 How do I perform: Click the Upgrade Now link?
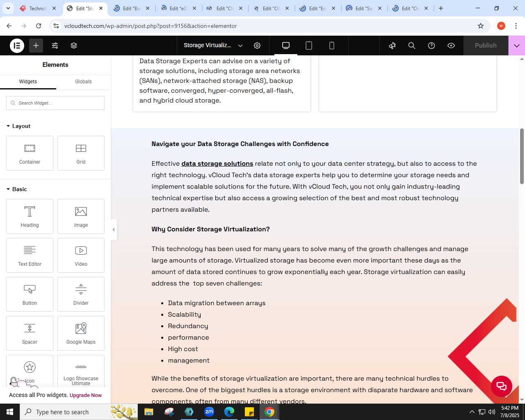click(86, 395)
